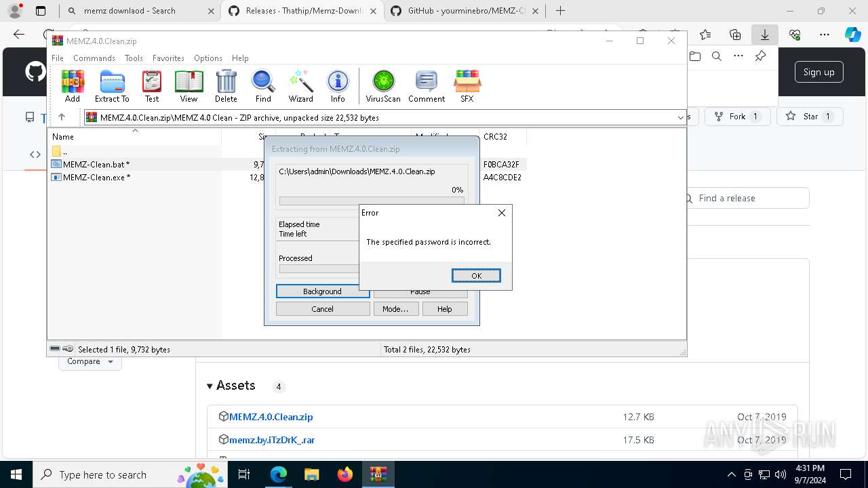Open Edge downloads icon
This screenshot has width=868, height=488.
pos(765,35)
